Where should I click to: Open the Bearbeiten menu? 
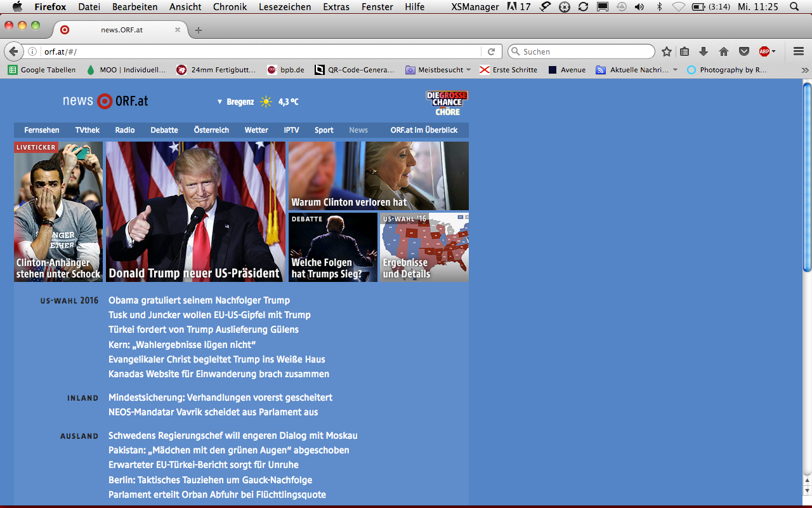(135, 7)
